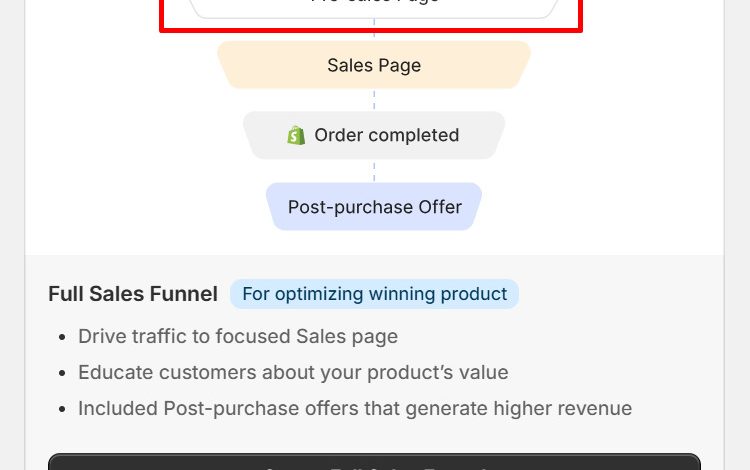750x470 pixels.
Task: Click dashed connector above Post-purchase Offer
Action: pyautogui.click(x=374, y=171)
